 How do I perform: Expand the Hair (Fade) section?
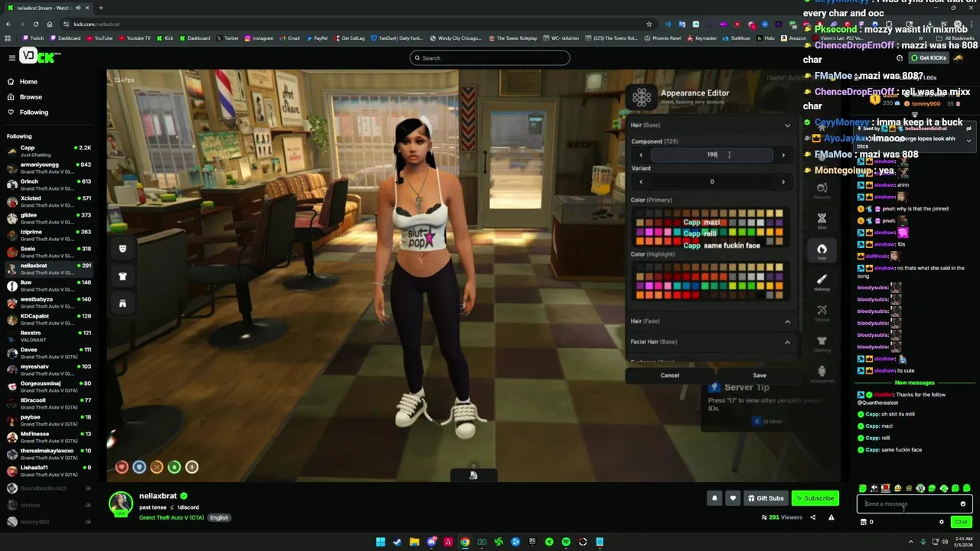click(x=787, y=321)
